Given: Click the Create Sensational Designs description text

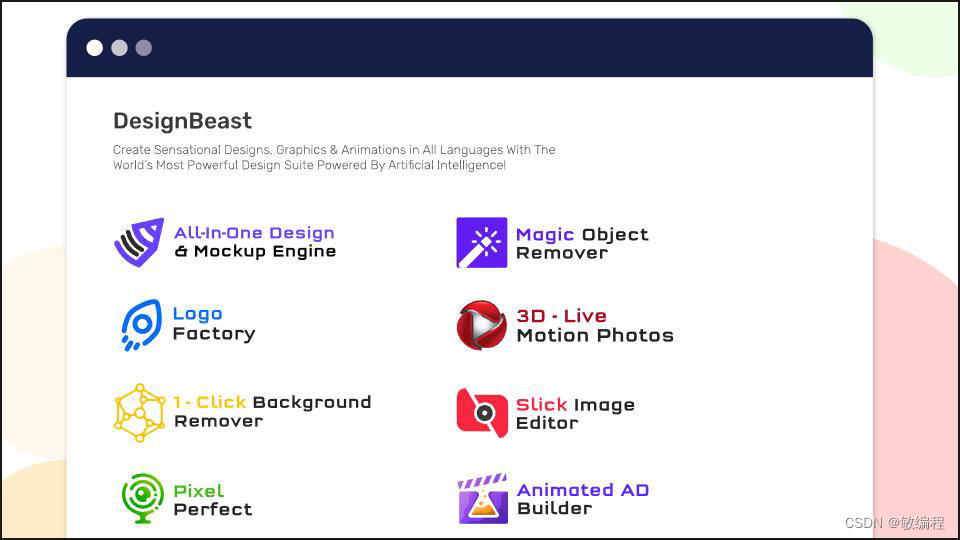Looking at the screenshot, I should click(x=334, y=157).
